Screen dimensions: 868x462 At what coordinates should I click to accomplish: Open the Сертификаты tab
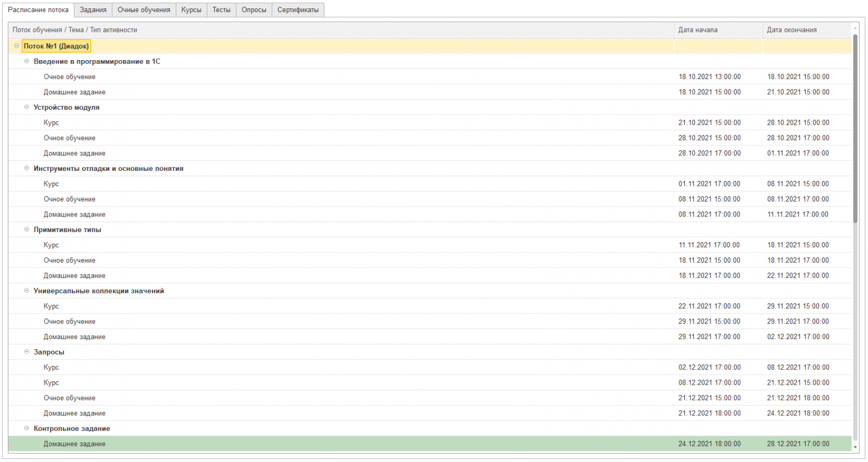[298, 10]
